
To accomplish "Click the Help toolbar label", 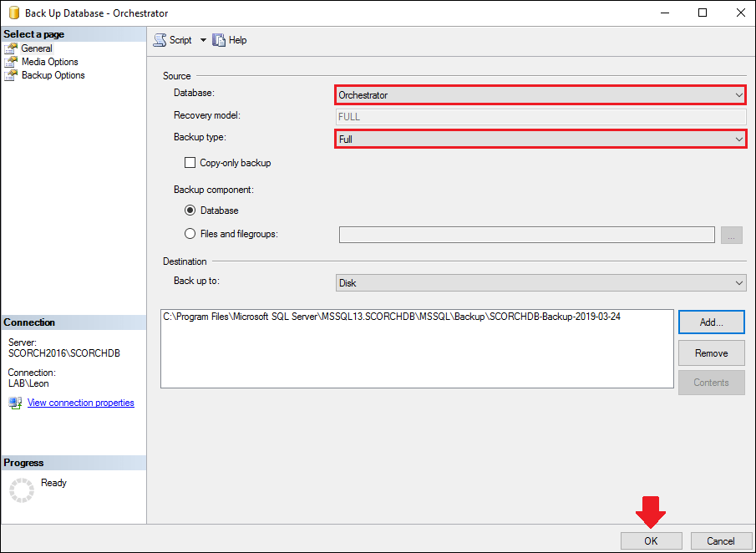I will (238, 40).
